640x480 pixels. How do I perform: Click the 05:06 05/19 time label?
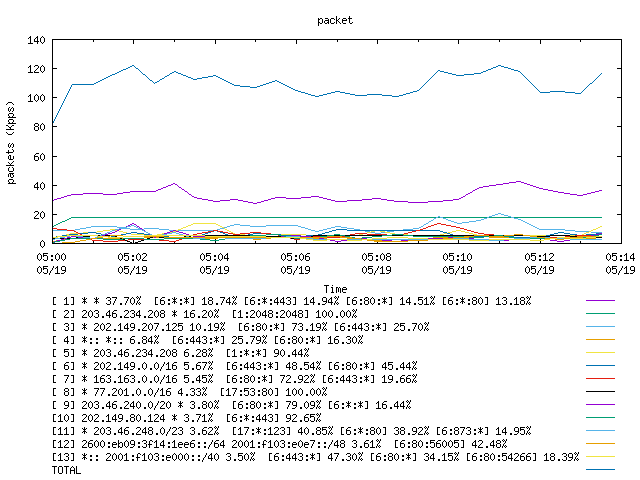click(x=296, y=264)
